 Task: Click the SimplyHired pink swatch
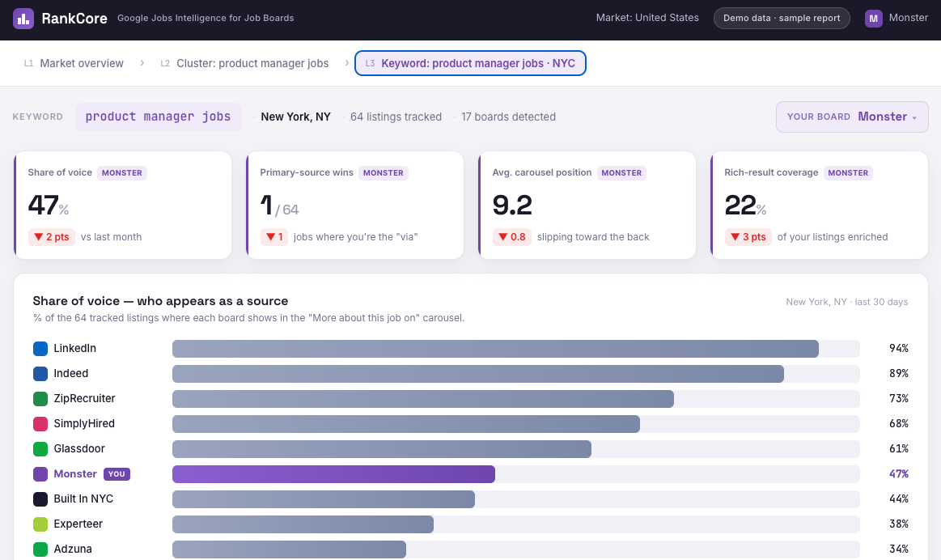pyautogui.click(x=40, y=424)
